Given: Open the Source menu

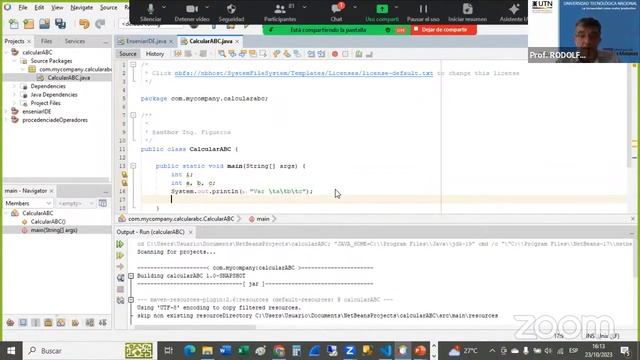Looking at the screenshot, I should click(x=109, y=7).
